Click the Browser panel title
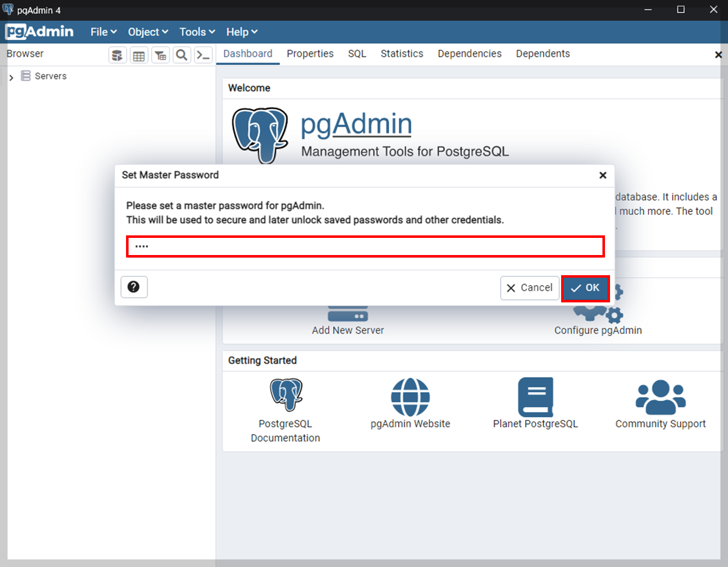This screenshot has width=728, height=567. (x=25, y=54)
